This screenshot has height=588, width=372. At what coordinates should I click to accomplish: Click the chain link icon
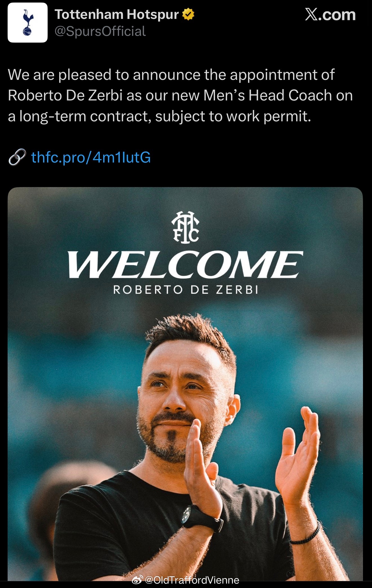tap(17, 157)
